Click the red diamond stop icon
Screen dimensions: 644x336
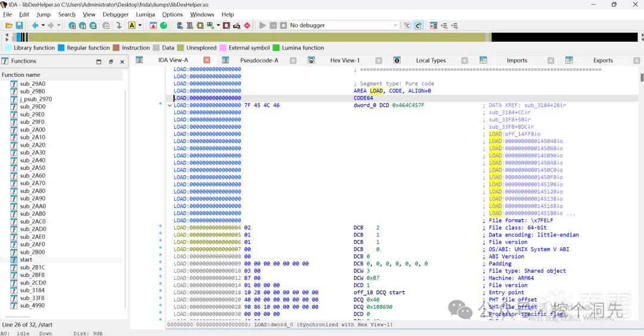click(x=247, y=26)
